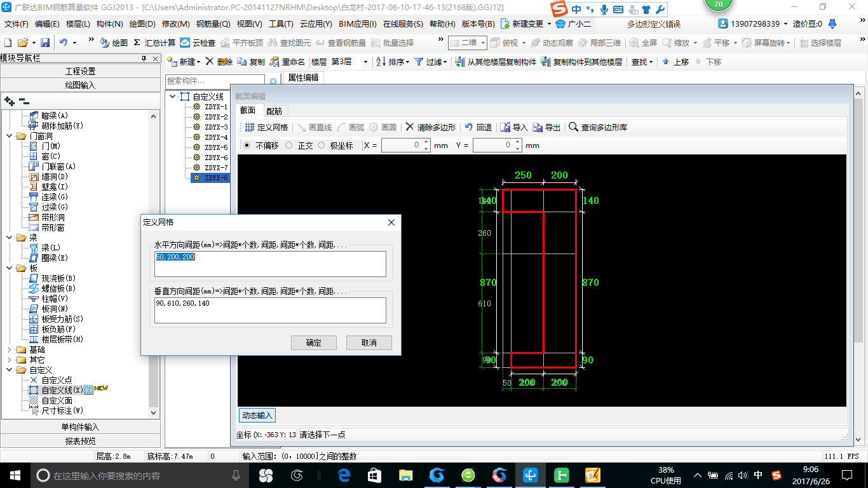Select 正交 orthogonal radio option
This screenshot has width=868, height=488.
[x=299, y=146]
